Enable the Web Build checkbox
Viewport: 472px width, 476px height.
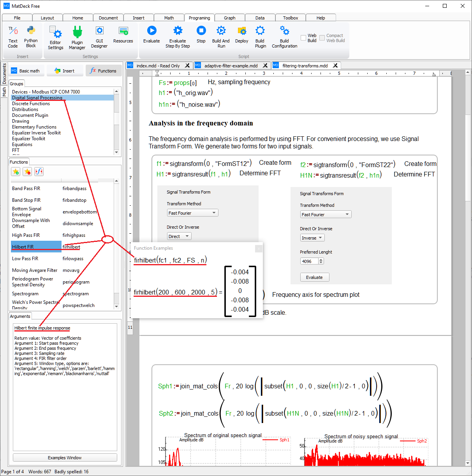[303, 38]
